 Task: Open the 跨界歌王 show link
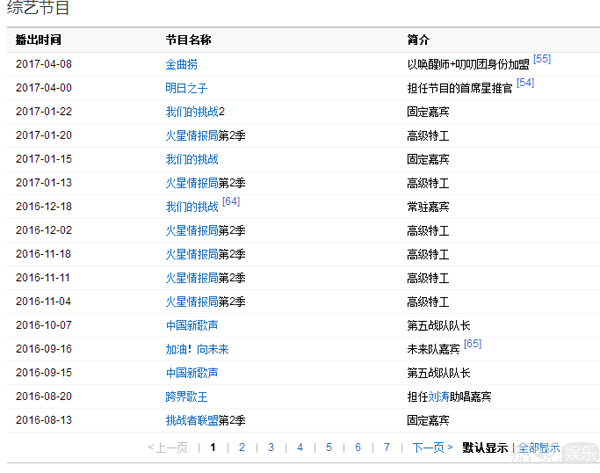point(186,396)
